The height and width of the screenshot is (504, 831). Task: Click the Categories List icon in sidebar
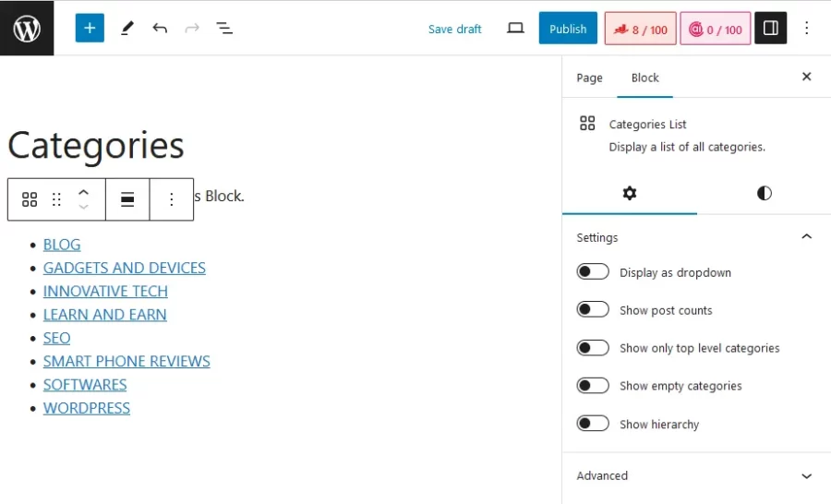[x=587, y=124]
